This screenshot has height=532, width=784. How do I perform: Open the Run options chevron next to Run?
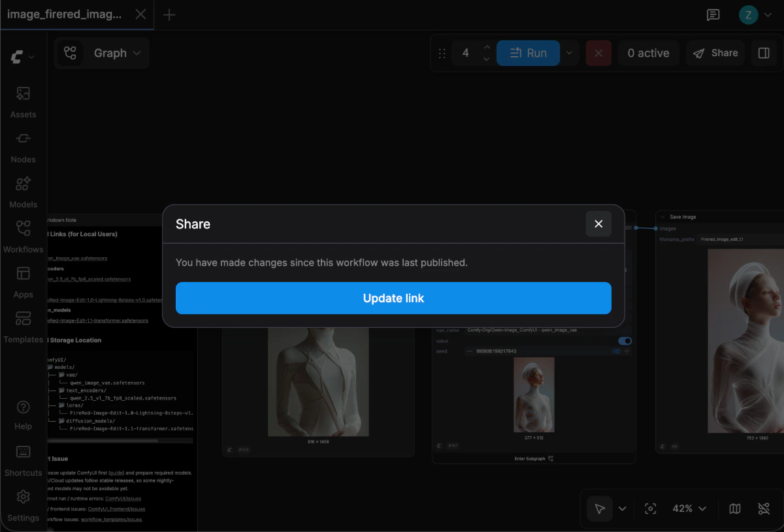coord(568,53)
